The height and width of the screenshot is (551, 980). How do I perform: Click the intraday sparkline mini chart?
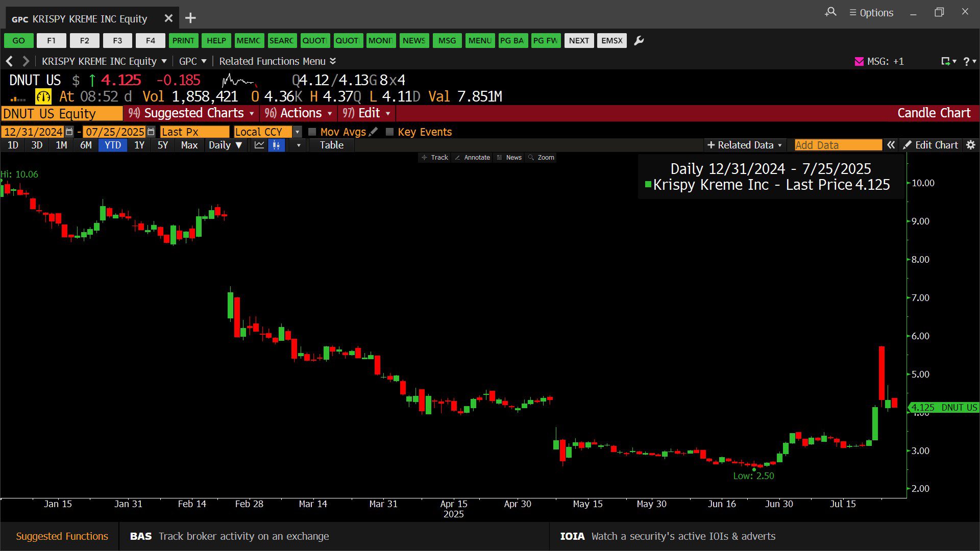point(239,81)
